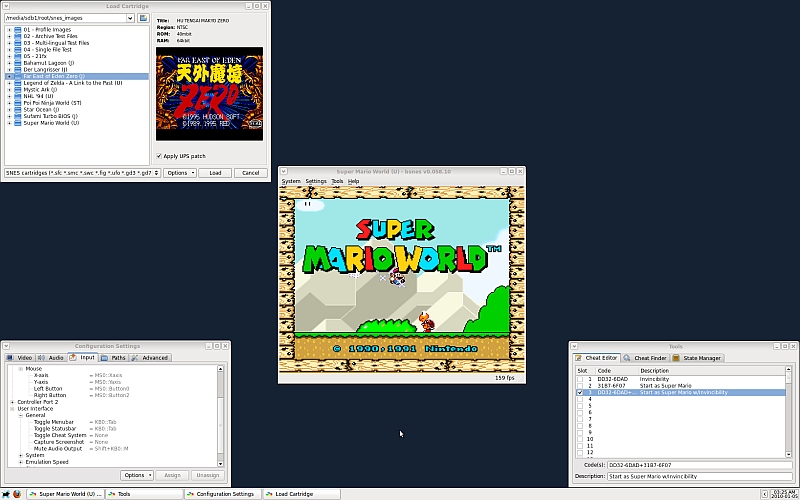The image size is (800, 500).
Task: Enable the cheat in slot 2 checkbox
Action: coord(579,386)
